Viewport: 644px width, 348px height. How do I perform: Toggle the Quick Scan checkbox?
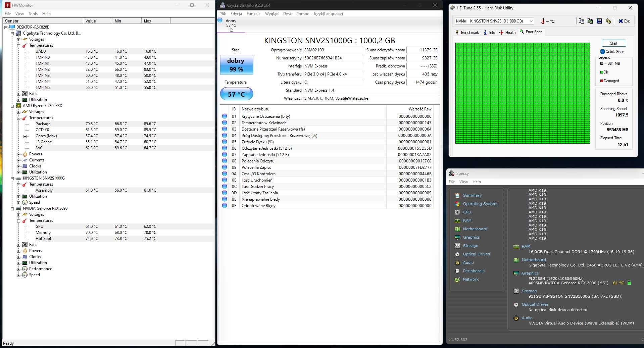602,52
